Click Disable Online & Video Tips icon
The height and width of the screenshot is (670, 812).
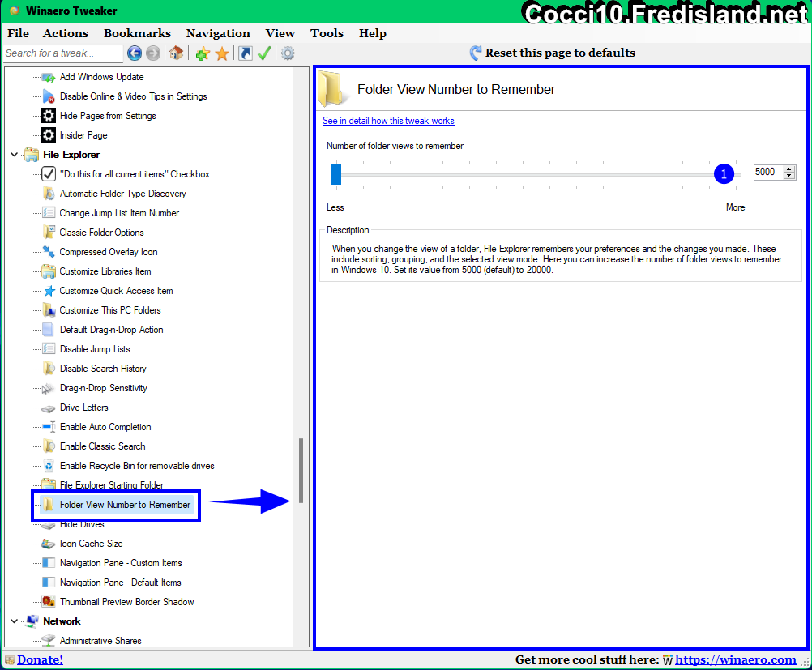49,96
